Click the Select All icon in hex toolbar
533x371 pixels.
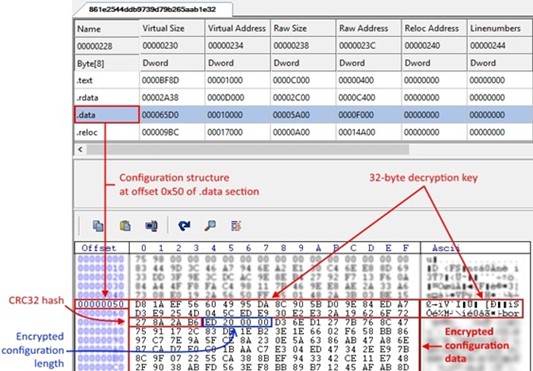click(x=151, y=226)
